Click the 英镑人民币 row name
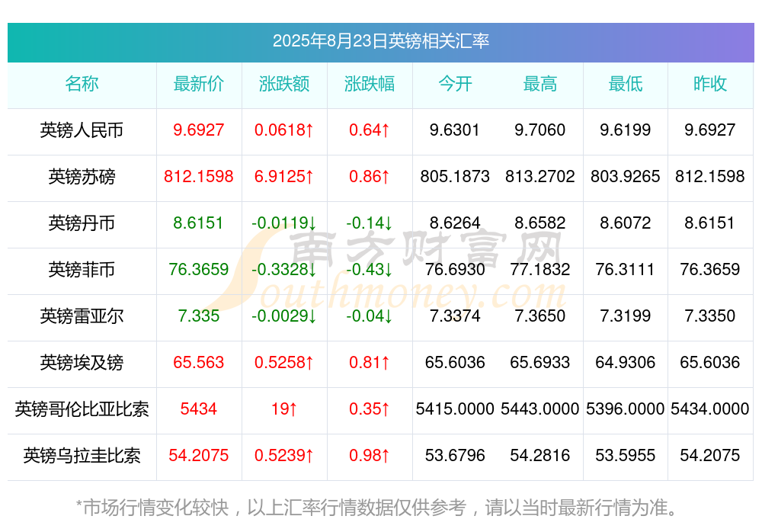This screenshot has height=532, width=762. point(82,130)
